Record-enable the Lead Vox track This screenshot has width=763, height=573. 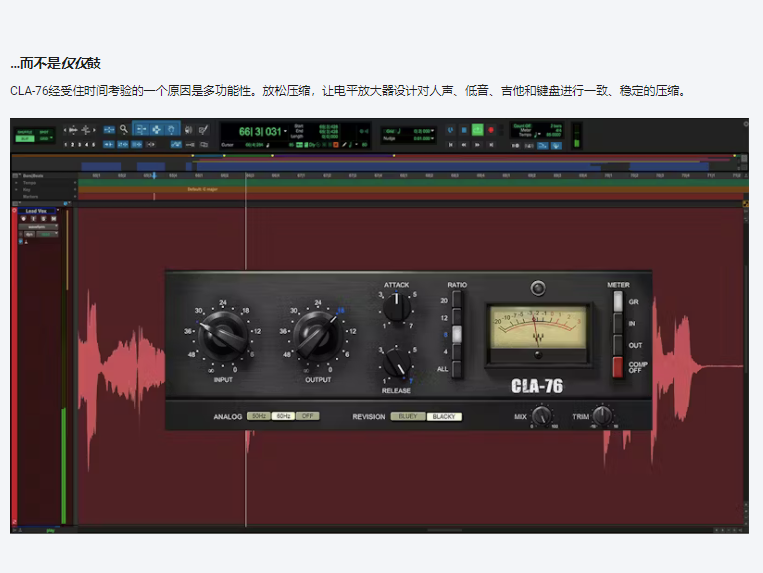pyautogui.click(x=23, y=218)
